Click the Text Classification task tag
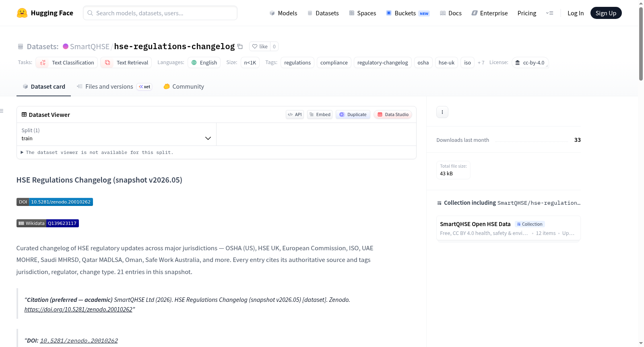This screenshot has width=644, height=347. click(67, 62)
